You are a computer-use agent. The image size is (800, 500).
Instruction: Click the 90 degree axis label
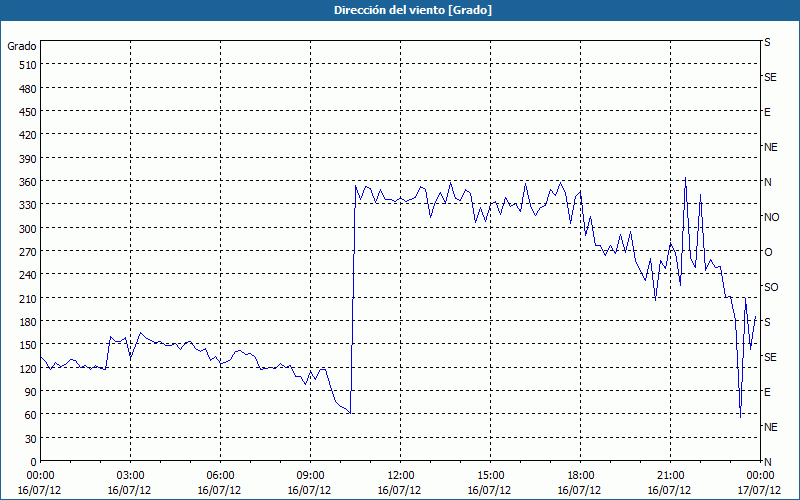pyautogui.click(x=31, y=392)
